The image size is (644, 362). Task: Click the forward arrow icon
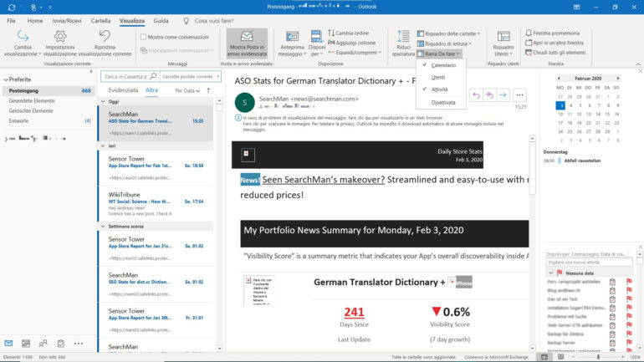click(503, 95)
